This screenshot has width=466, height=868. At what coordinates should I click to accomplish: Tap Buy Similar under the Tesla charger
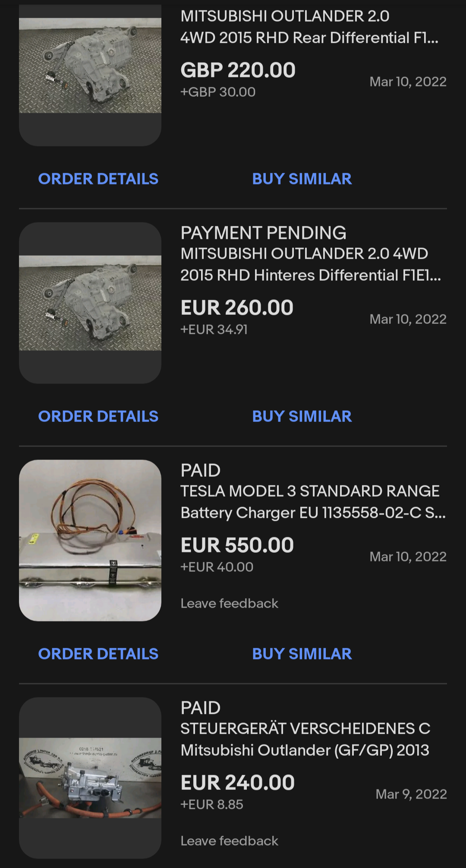302,654
